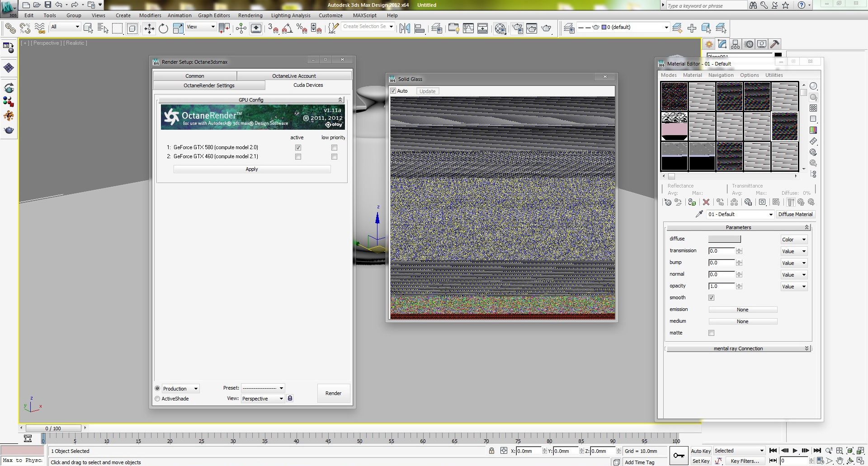The width and height of the screenshot is (868, 466).
Task: Click the Render Production teapot icon
Action: [547, 28]
